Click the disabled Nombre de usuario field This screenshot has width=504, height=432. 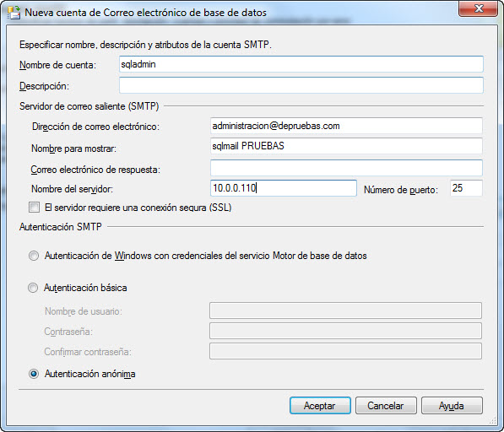pos(345,310)
